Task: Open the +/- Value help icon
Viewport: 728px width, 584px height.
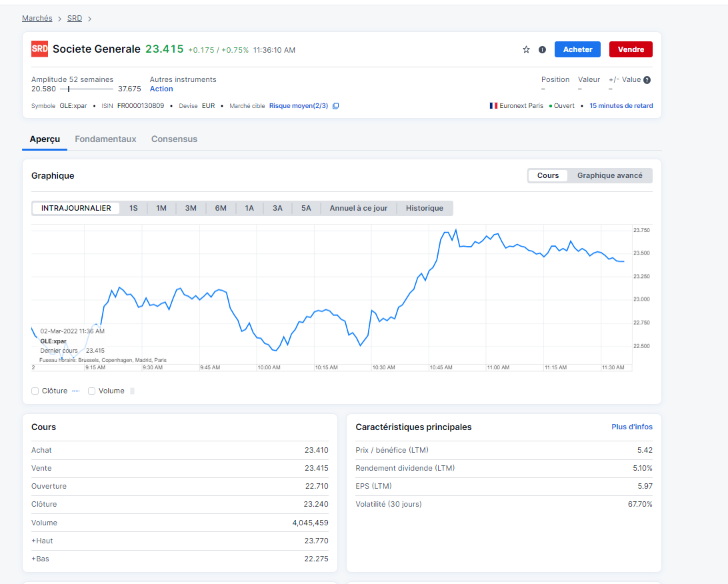Action: coord(647,80)
